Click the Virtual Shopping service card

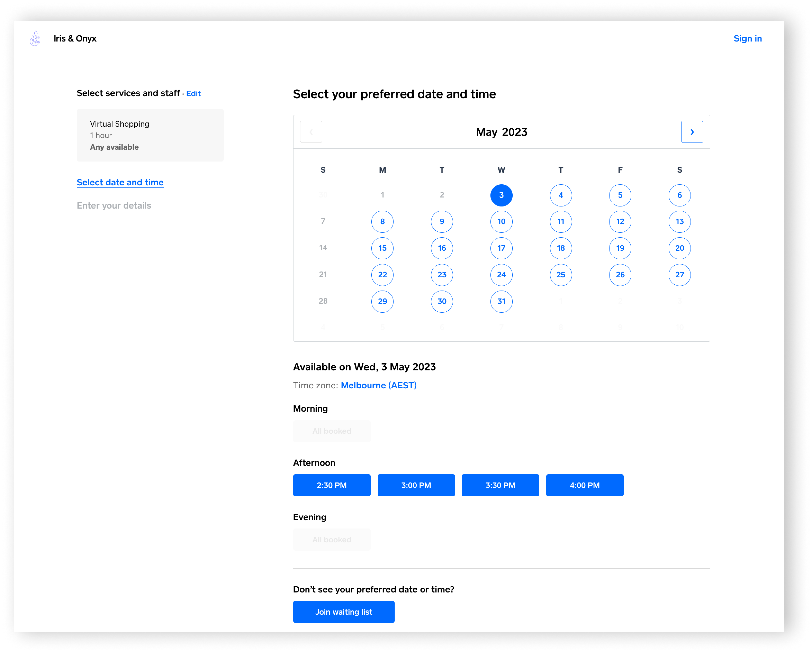pyautogui.click(x=150, y=135)
